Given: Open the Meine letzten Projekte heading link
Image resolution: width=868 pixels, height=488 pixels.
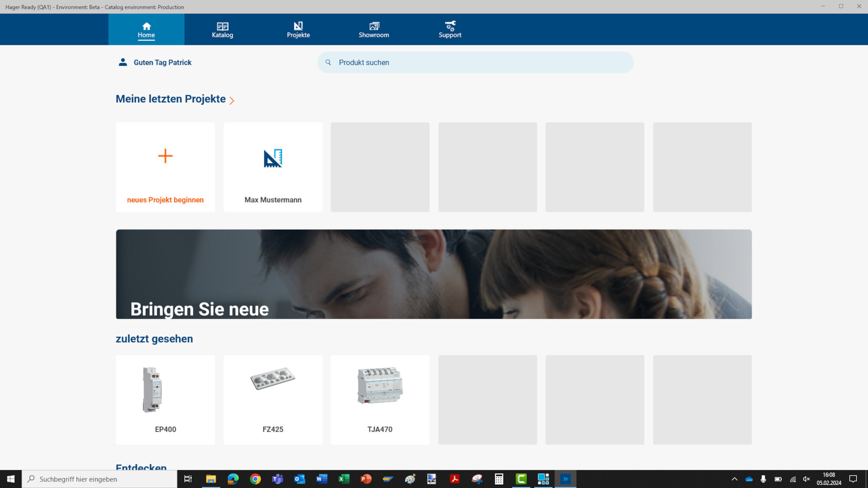Looking at the screenshot, I should pos(171,99).
